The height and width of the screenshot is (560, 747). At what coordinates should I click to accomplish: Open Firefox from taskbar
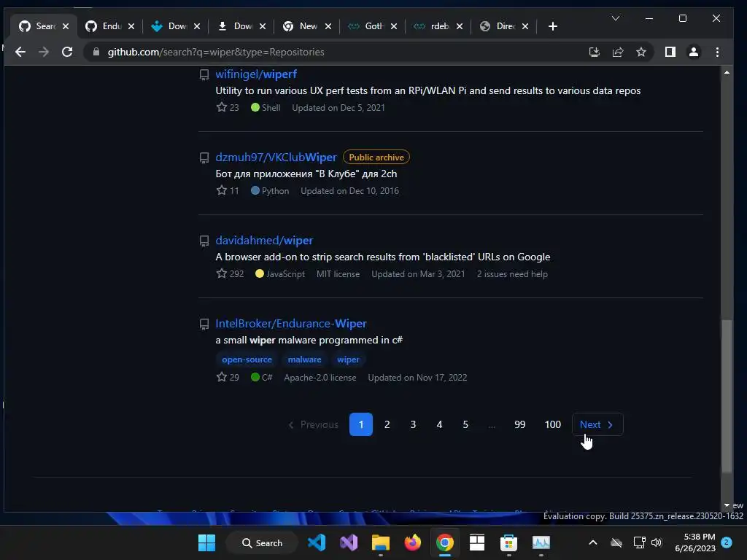413,542
